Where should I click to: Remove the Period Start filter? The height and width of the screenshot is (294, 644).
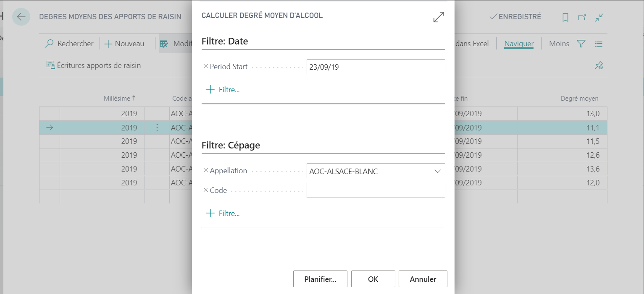point(205,66)
